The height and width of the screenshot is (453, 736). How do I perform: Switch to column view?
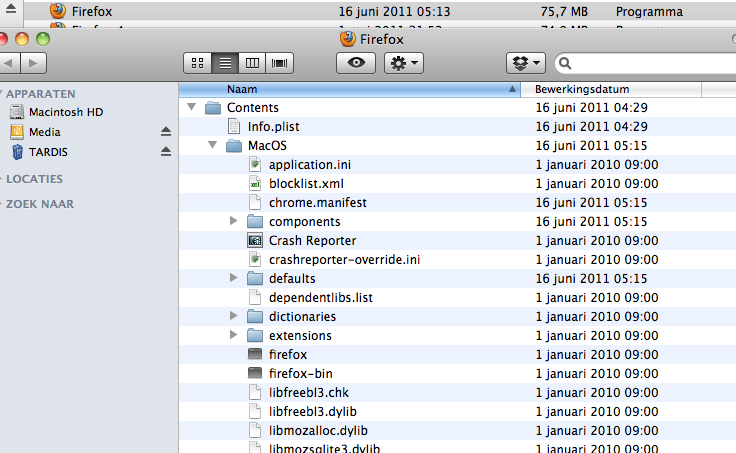coord(252,63)
